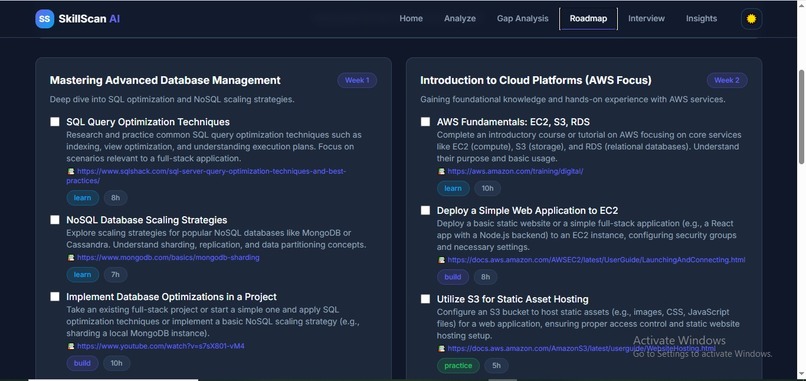806x381 pixels.
Task: Click the Week 2 badge
Action: [x=727, y=80]
